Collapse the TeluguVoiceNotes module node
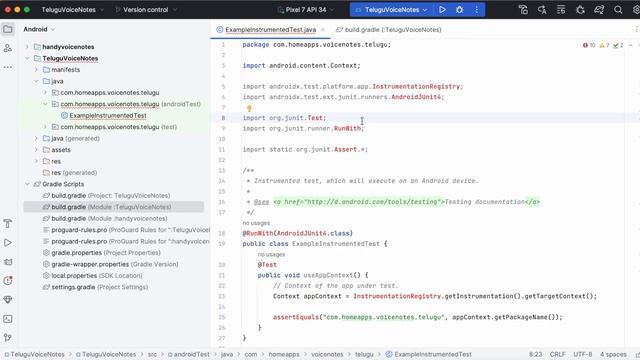 27,58
